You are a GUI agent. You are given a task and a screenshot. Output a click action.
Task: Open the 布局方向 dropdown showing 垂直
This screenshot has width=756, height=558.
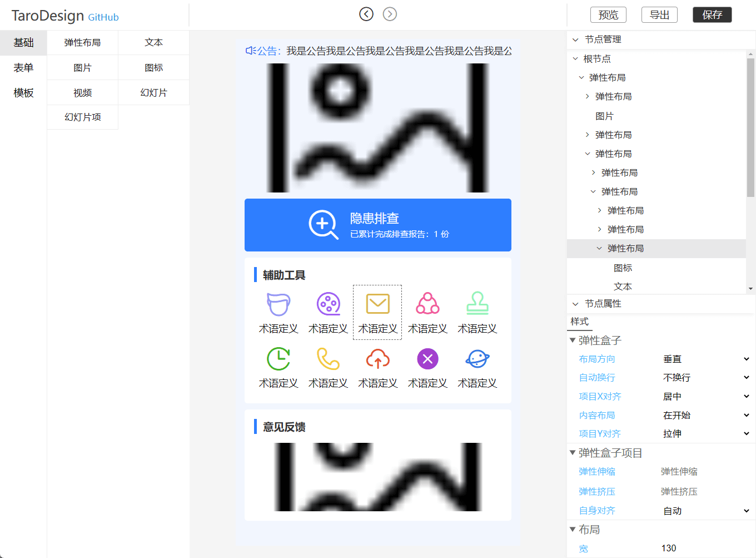coord(705,359)
